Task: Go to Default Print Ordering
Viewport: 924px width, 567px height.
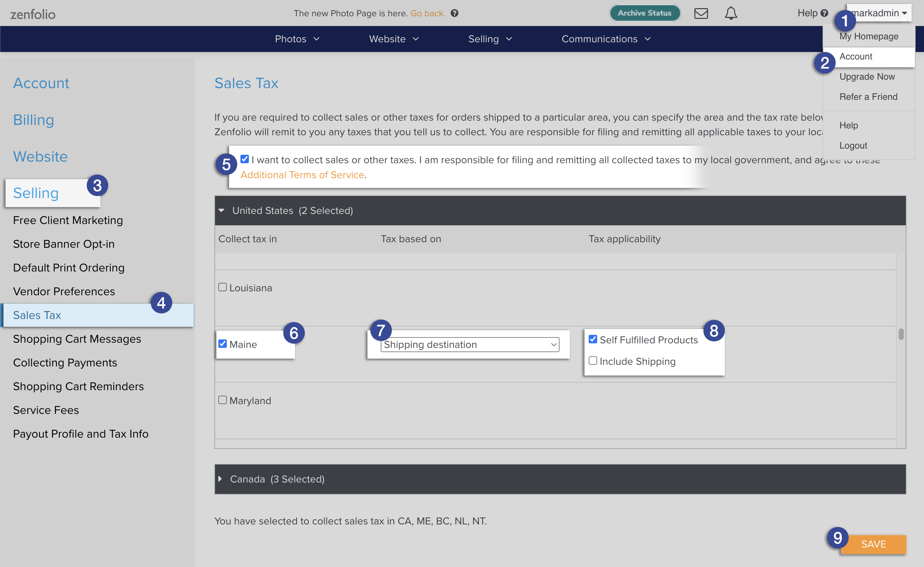Action: (x=69, y=268)
